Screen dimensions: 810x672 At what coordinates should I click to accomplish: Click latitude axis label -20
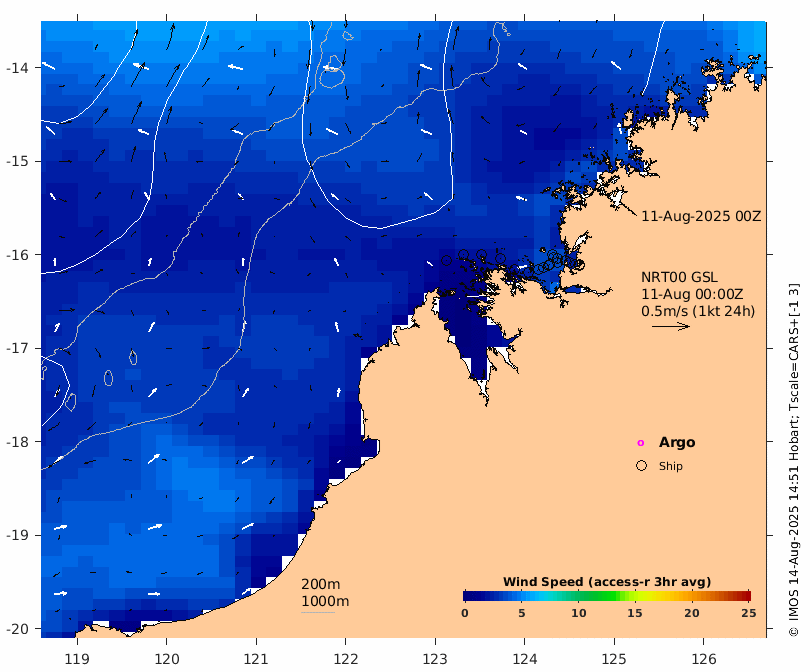click(x=17, y=629)
